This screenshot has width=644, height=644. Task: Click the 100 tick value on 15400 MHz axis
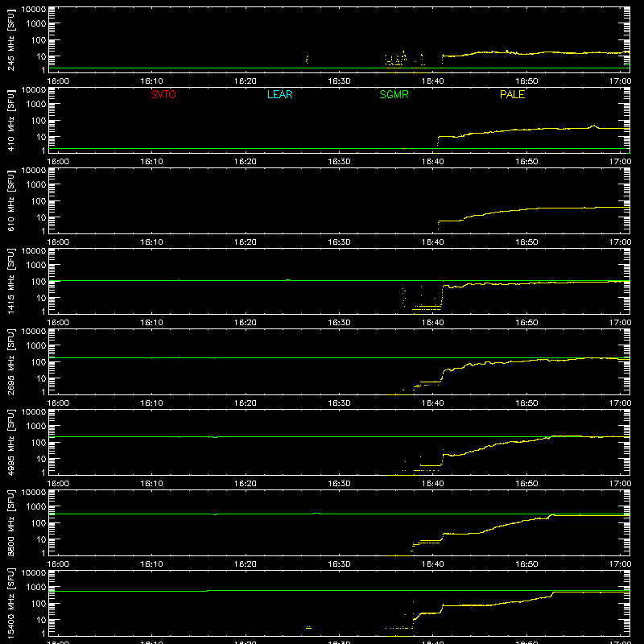tap(39, 605)
